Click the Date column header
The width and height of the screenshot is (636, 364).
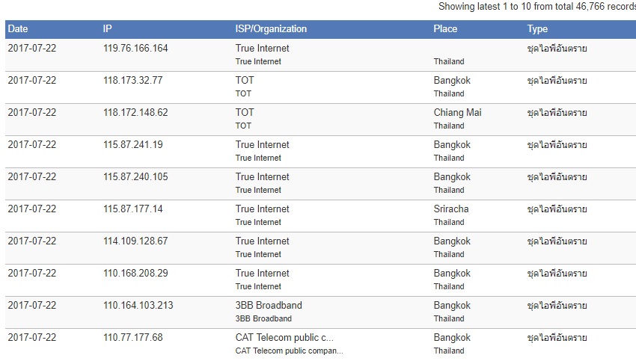[18, 29]
